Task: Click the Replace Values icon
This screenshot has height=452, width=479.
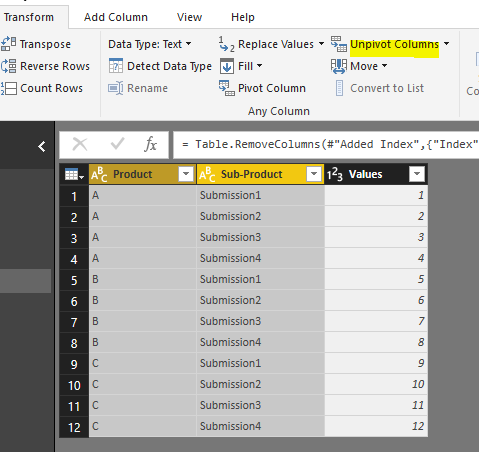Action: (x=227, y=44)
